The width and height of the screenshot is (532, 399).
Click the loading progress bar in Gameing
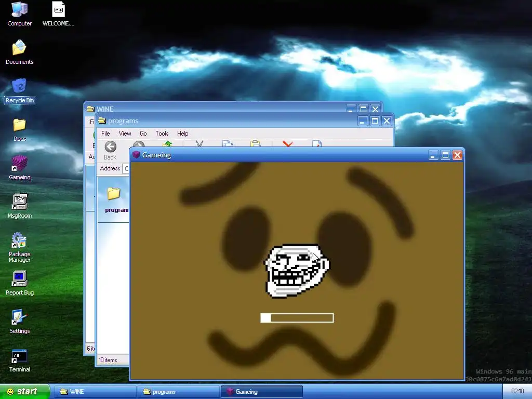pyautogui.click(x=297, y=318)
